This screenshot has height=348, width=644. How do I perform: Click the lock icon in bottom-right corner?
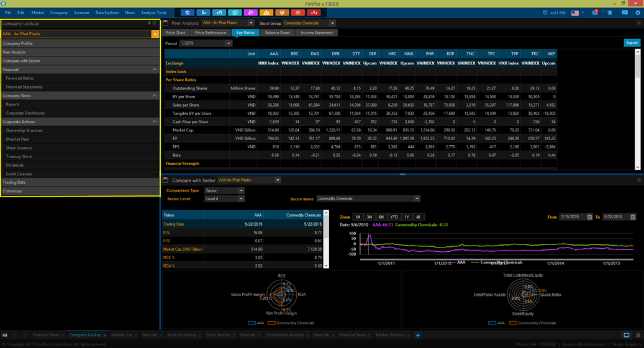638,335
